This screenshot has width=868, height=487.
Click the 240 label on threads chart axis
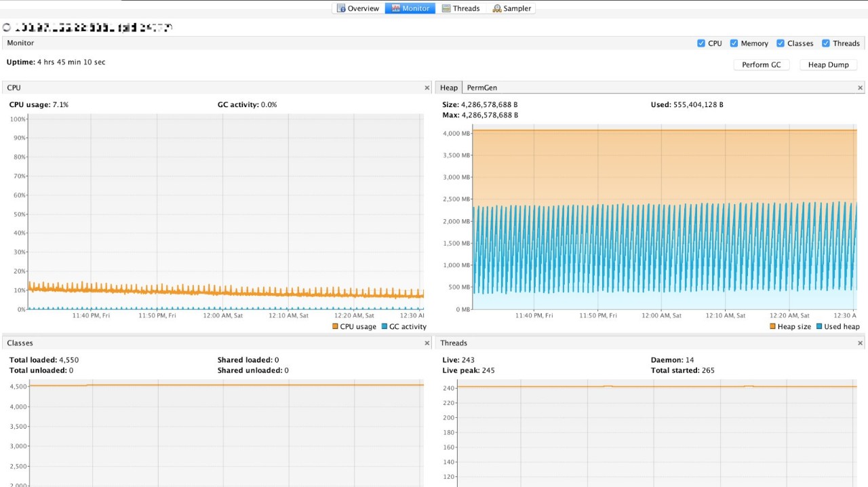tap(449, 389)
